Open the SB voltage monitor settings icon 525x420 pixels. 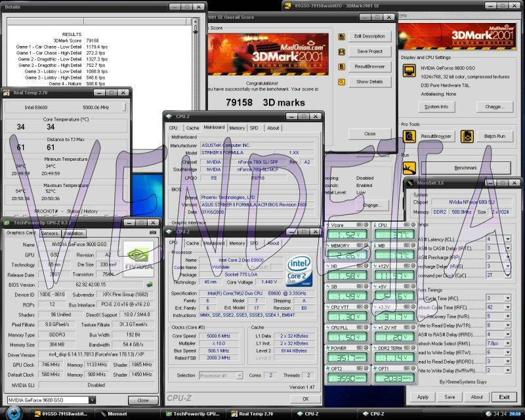coord(360,286)
